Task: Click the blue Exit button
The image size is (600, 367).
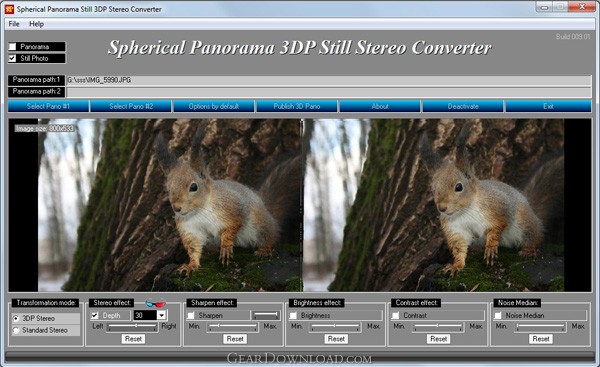Action: (x=548, y=106)
